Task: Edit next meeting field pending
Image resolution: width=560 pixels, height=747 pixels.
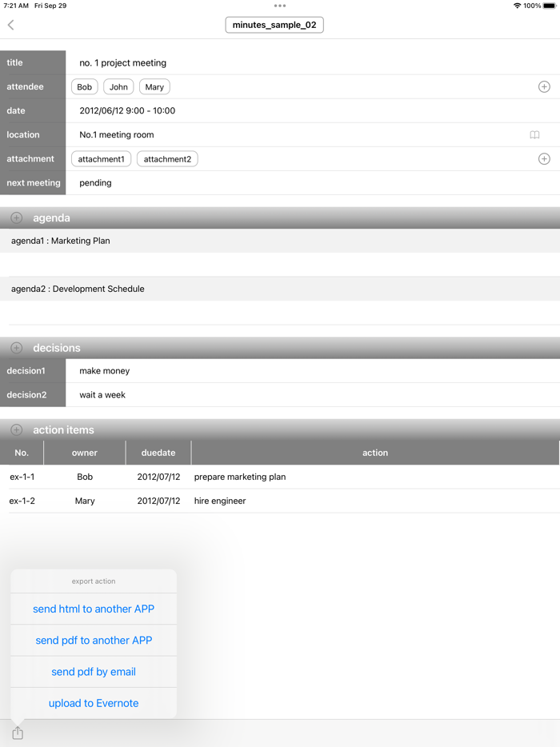Action: click(x=312, y=183)
